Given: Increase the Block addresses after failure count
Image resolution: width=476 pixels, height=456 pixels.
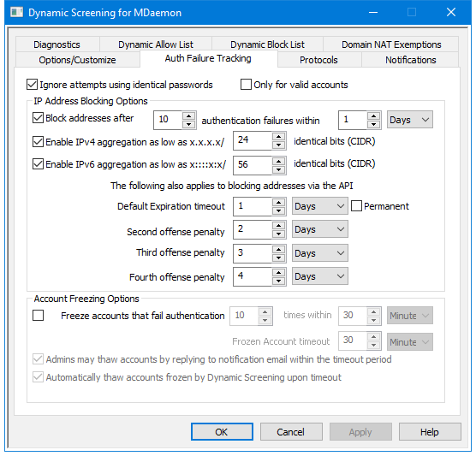Looking at the screenshot, I should pyautogui.click(x=189, y=116).
